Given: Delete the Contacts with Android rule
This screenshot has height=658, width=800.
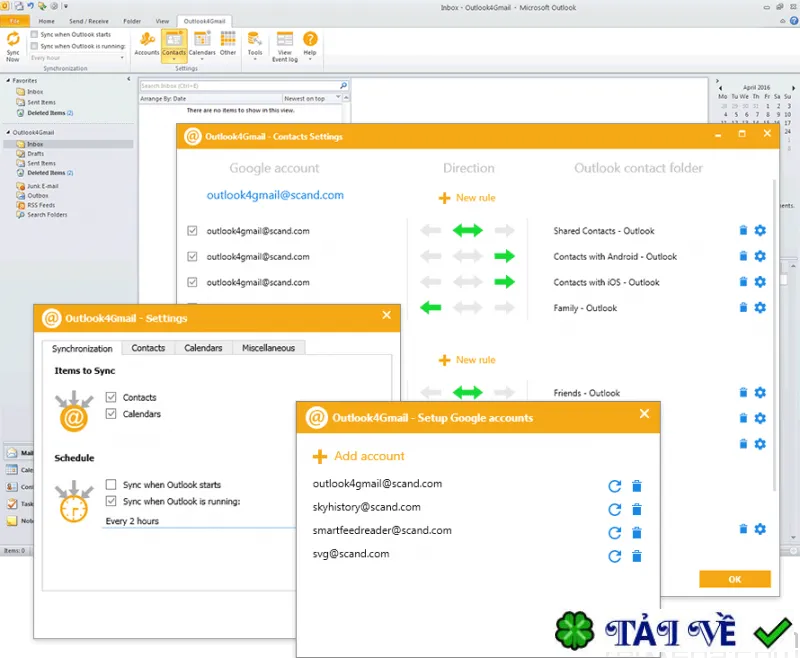Looking at the screenshot, I should pyautogui.click(x=743, y=256).
